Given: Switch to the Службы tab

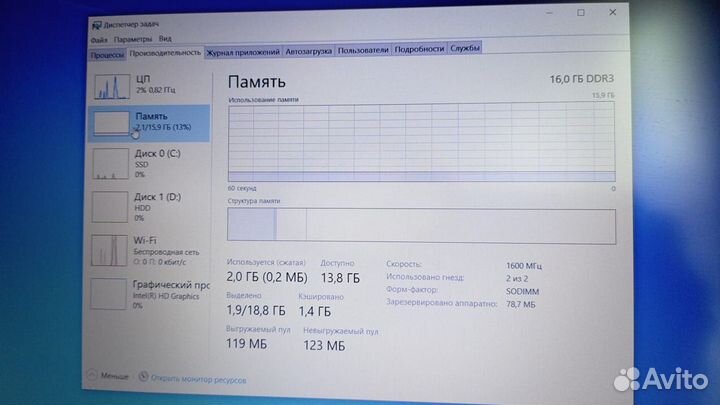Looking at the screenshot, I should pyautogui.click(x=465, y=48).
